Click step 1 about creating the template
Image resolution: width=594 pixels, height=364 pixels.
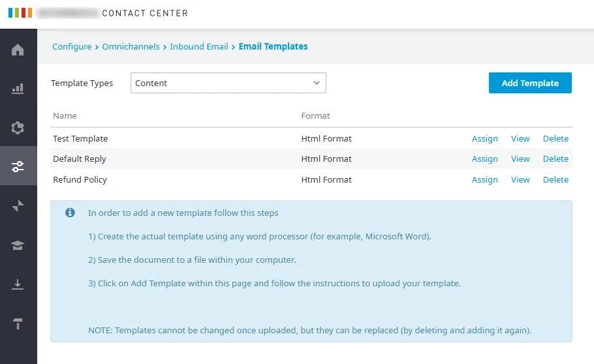(x=260, y=236)
